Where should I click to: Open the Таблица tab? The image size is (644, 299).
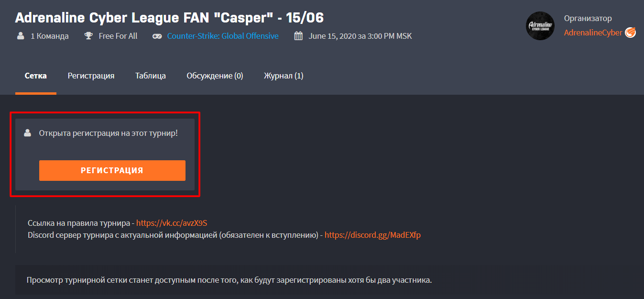tap(151, 76)
